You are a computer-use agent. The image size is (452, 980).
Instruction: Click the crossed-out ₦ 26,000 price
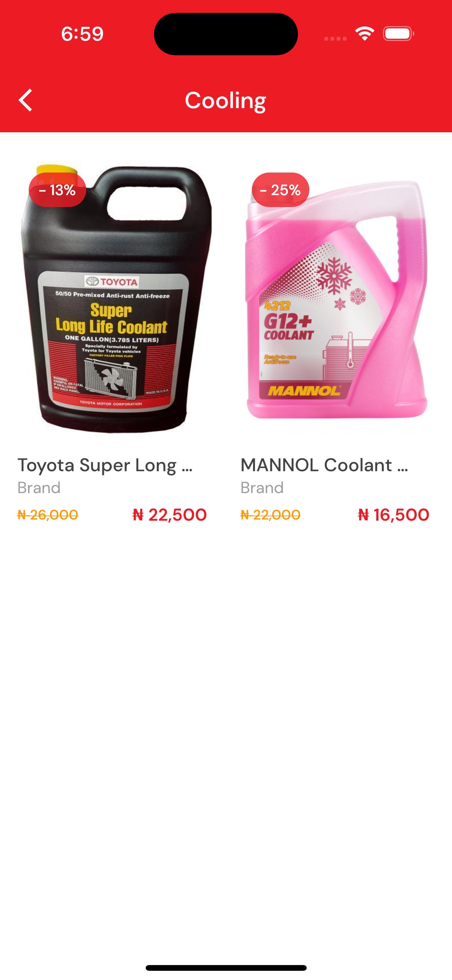coord(48,515)
